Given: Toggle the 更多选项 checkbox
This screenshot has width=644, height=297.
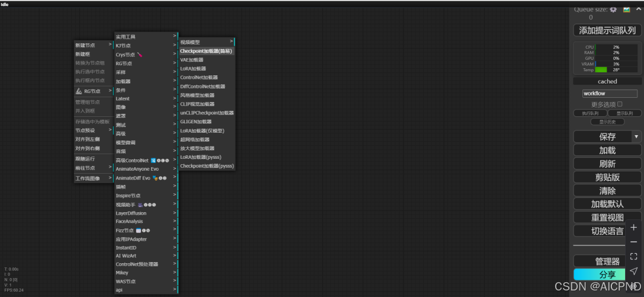Looking at the screenshot, I should [x=620, y=104].
